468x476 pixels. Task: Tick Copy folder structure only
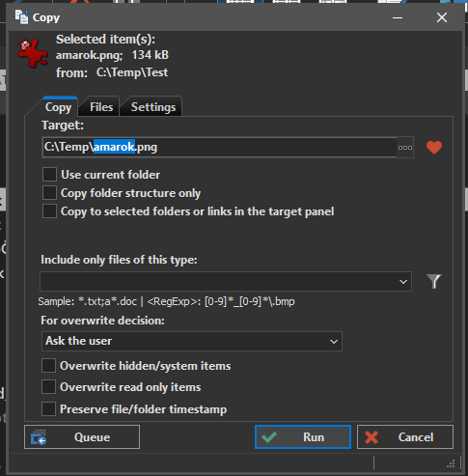[x=49, y=193]
